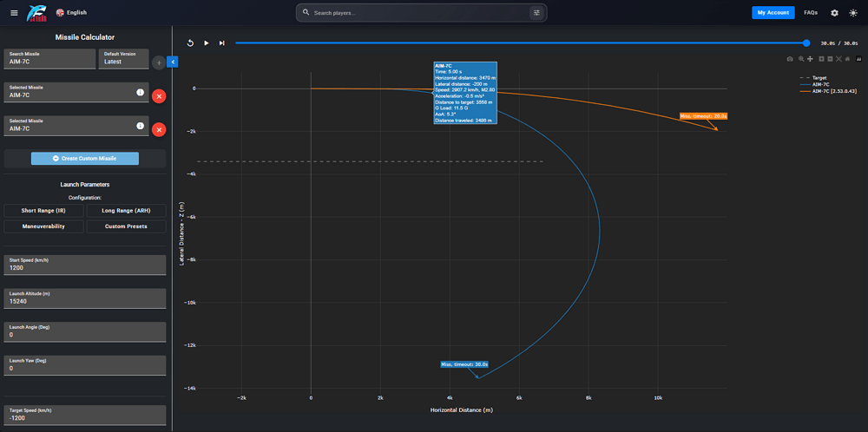Click the Missile Calculator heading
The height and width of the screenshot is (432, 868).
tap(85, 37)
